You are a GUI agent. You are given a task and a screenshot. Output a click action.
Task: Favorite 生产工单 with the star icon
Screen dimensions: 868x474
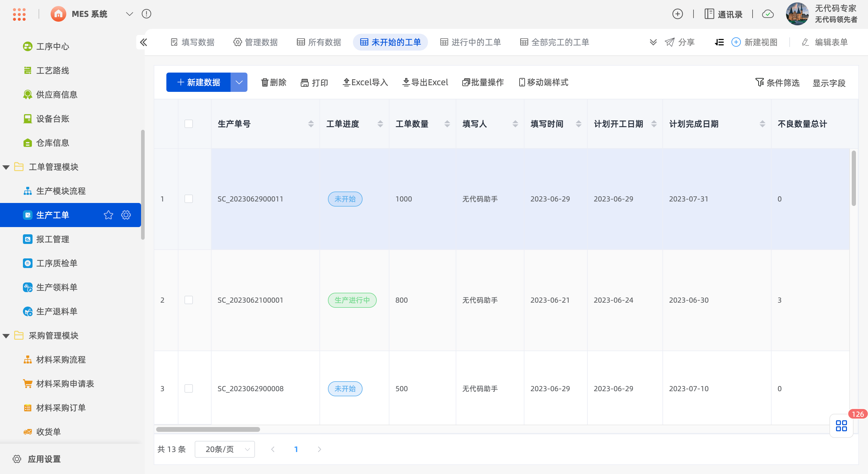[108, 215]
